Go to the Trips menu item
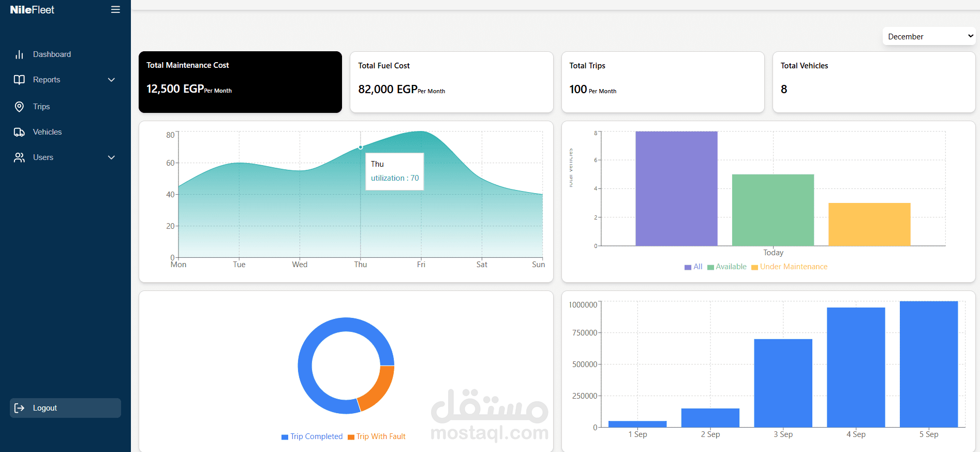 65,107
